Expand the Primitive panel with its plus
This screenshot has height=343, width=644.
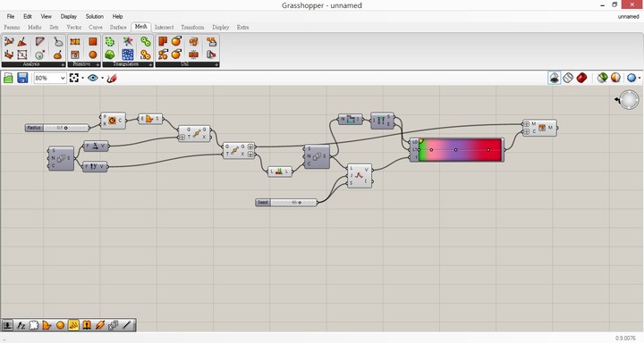(x=97, y=65)
